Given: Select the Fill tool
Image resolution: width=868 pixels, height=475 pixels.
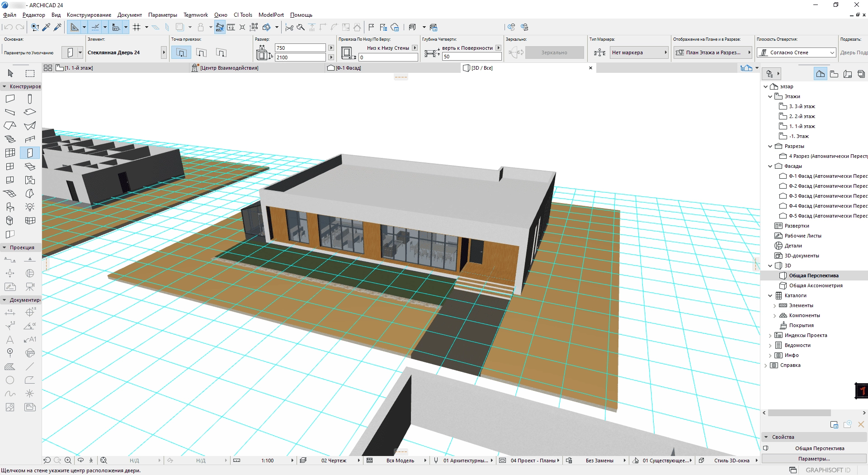Looking at the screenshot, I should point(10,366).
